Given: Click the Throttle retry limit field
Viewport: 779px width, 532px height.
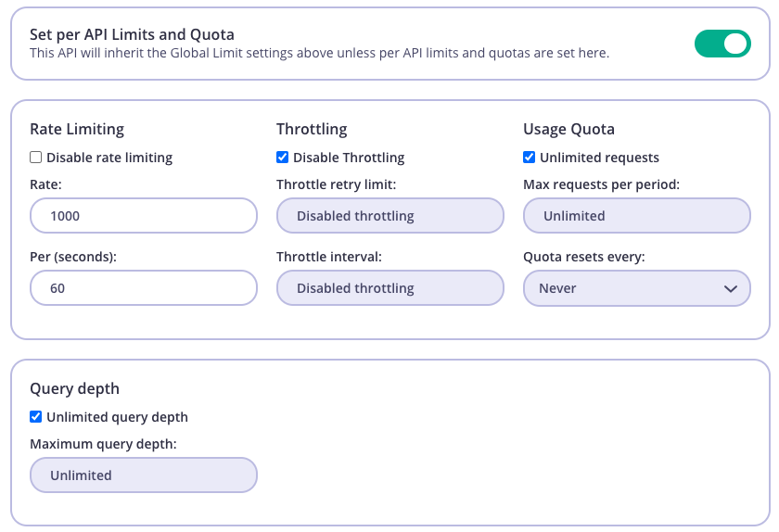Looking at the screenshot, I should [389, 216].
